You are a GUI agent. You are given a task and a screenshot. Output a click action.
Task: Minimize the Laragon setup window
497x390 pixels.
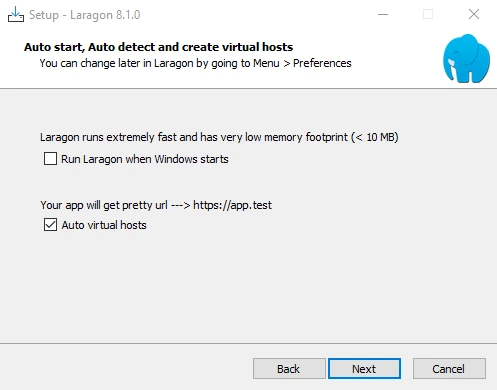pyautogui.click(x=383, y=14)
